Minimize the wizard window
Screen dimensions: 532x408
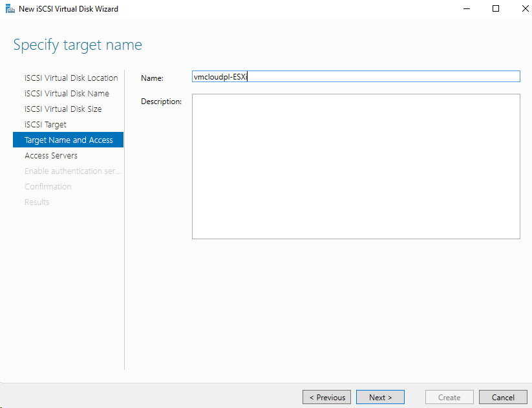click(x=466, y=8)
